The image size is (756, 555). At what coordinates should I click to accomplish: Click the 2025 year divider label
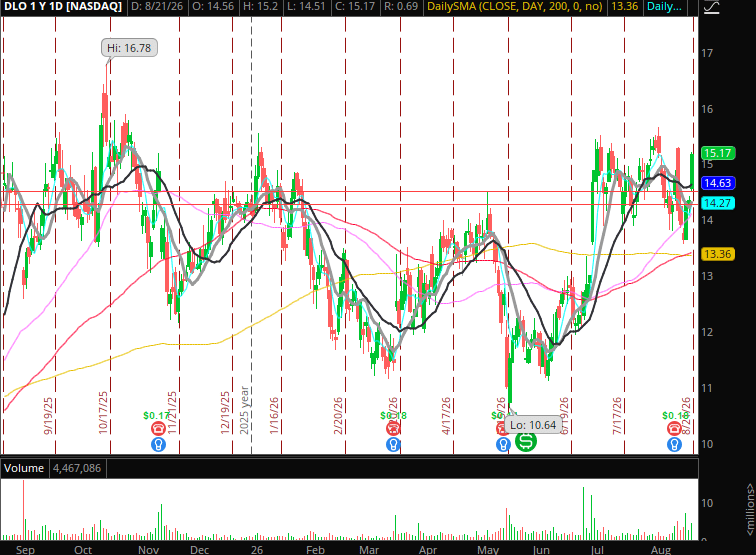click(x=244, y=410)
